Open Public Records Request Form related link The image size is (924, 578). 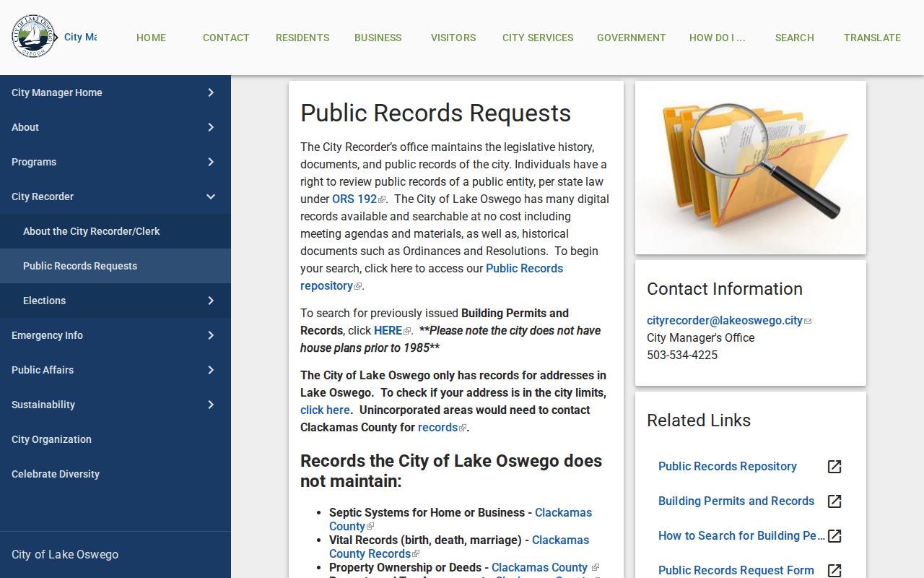tap(736, 571)
